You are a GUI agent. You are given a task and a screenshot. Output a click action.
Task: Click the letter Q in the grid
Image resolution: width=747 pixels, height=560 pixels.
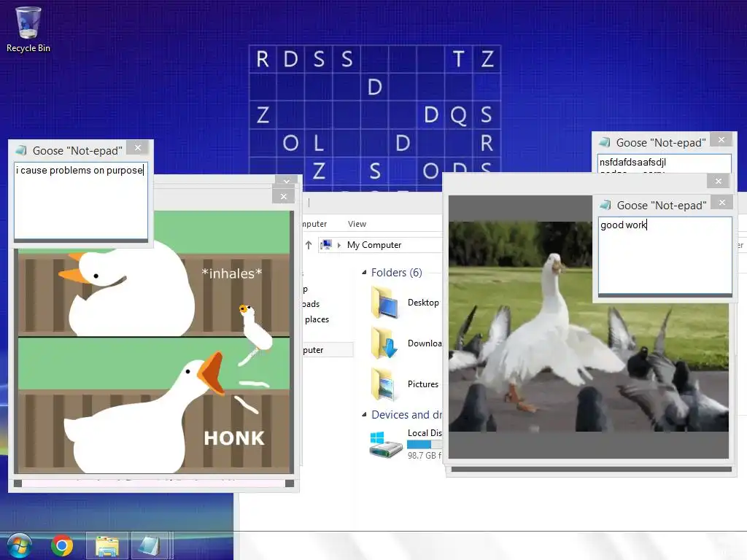(458, 114)
